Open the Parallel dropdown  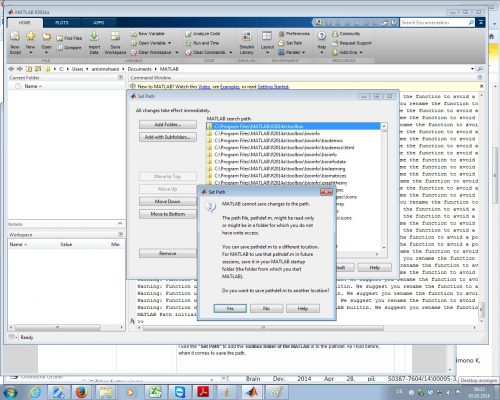coord(304,52)
